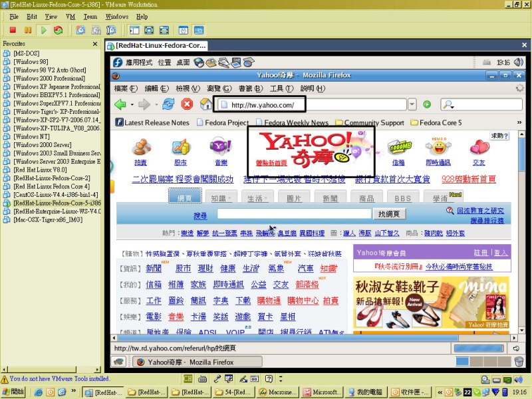Click the 求助 help link
This screenshot has width=532, height=399.
[499, 136]
